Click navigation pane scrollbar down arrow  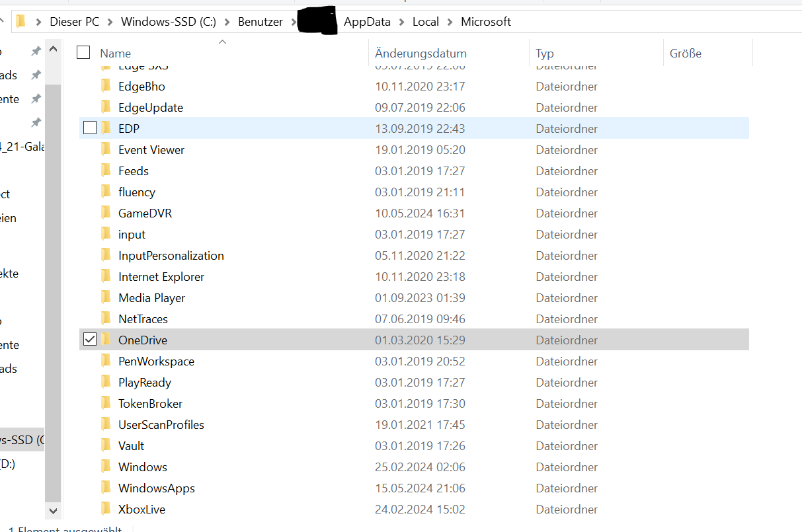point(54,511)
